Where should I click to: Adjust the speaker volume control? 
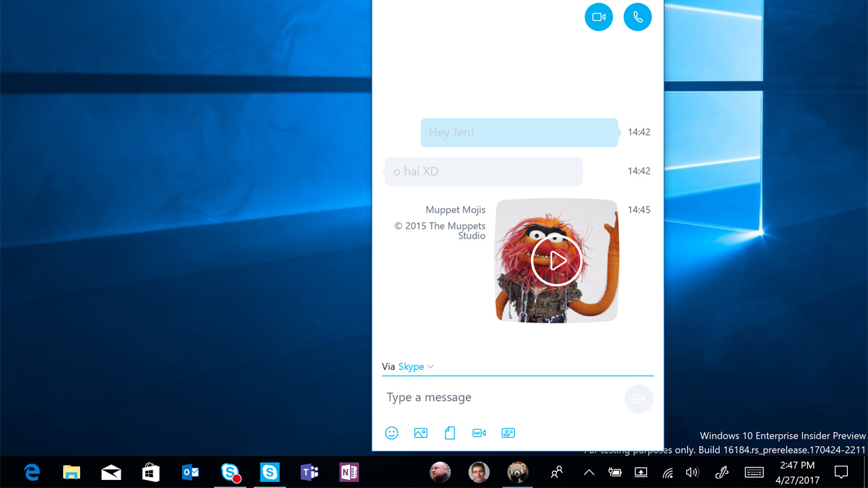[692, 472]
